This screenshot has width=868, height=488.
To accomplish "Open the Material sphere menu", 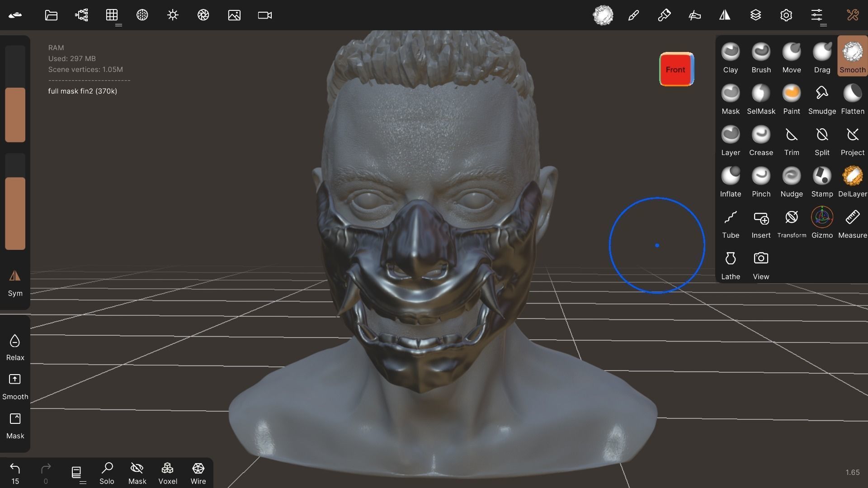I will tap(142, 15).
